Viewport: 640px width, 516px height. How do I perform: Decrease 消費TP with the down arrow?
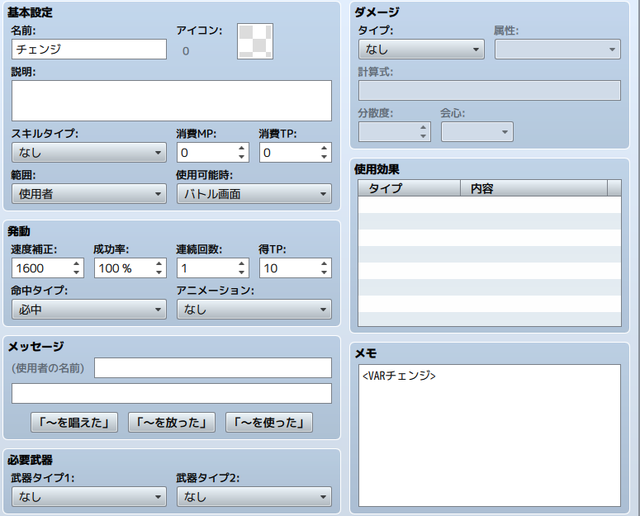(324, 157)
